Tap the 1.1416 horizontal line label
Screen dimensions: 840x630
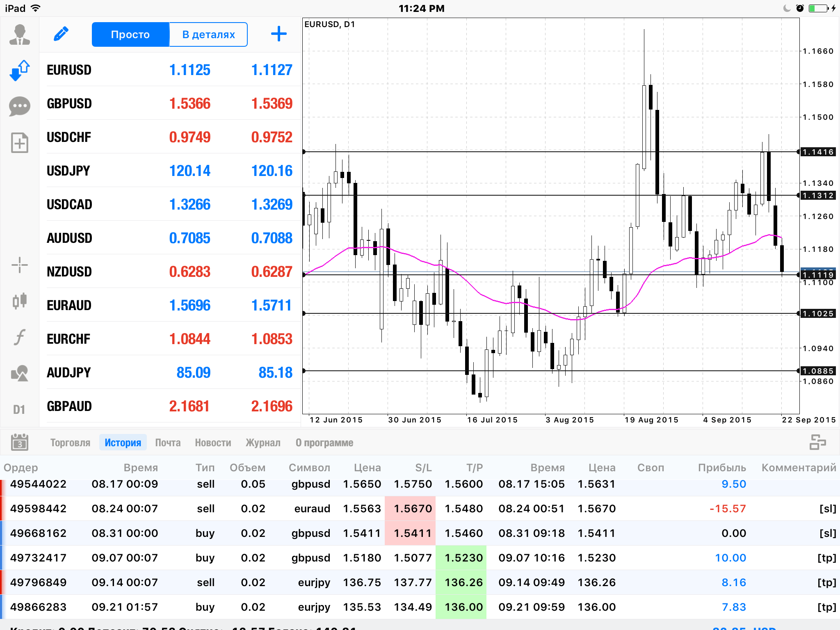pyautogui.click(x=818, y=152)
